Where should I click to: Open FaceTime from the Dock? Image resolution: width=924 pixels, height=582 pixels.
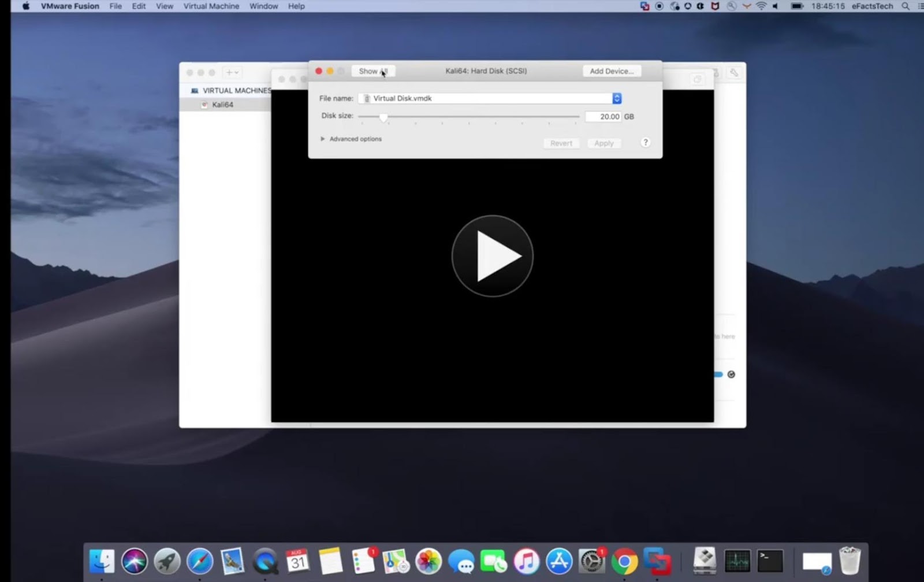point(494,561)
